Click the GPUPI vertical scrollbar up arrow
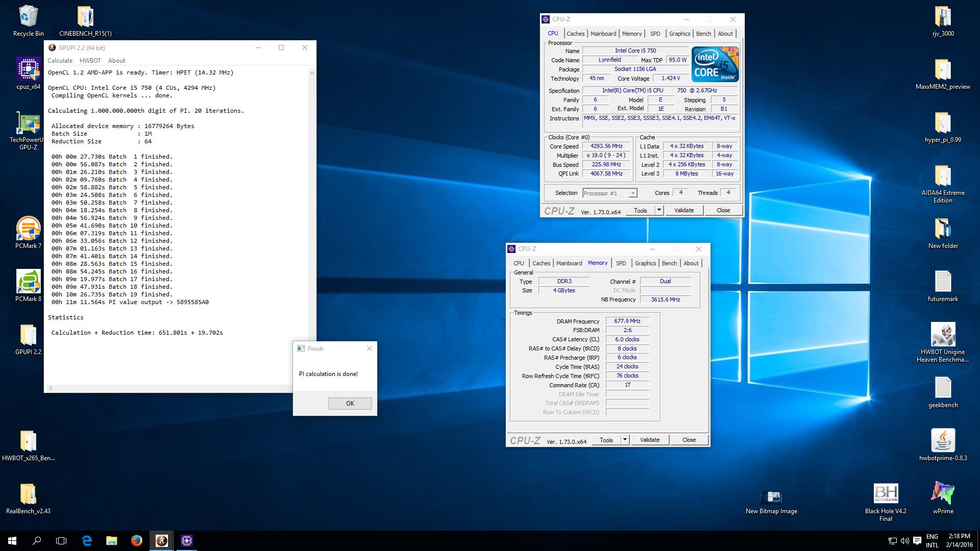This screenshot has height=551, width=980. point(312,73)
